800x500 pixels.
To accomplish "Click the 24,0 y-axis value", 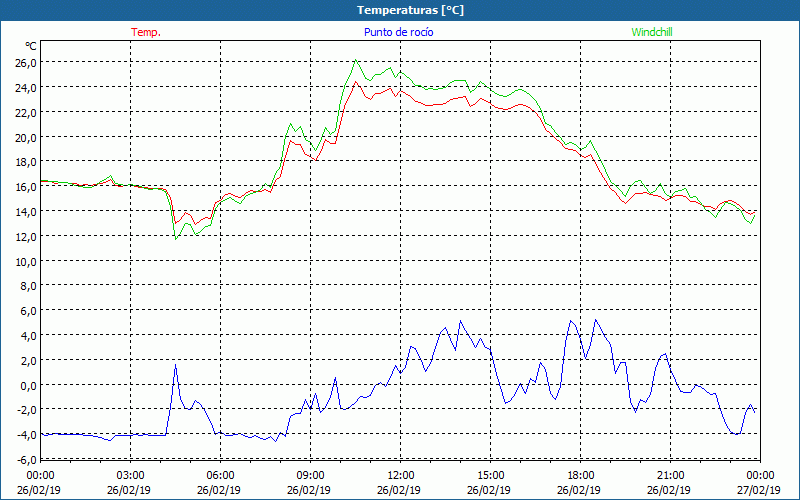I will 26,88.
